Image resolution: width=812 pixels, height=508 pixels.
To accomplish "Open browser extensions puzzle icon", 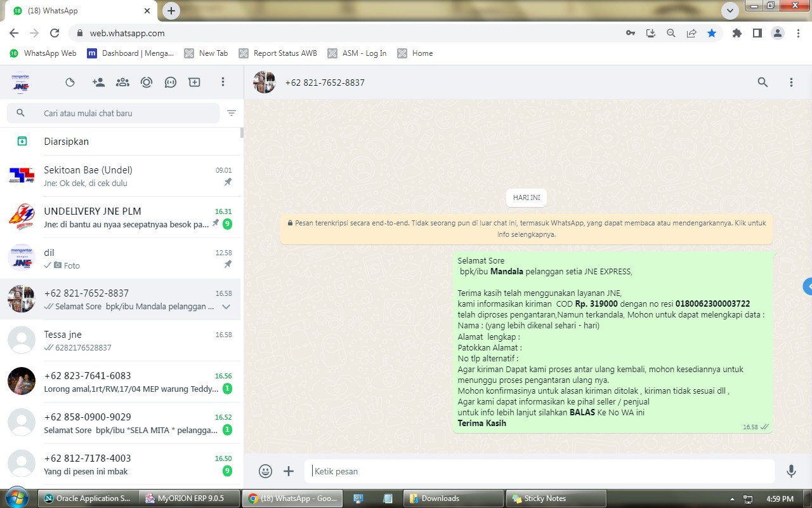I will pos(737,33).
